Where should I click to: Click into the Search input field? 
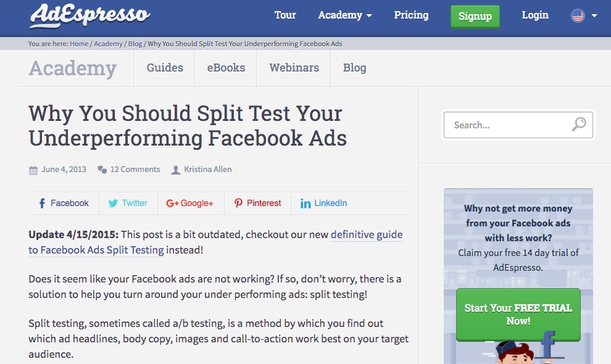coord(506,125)
